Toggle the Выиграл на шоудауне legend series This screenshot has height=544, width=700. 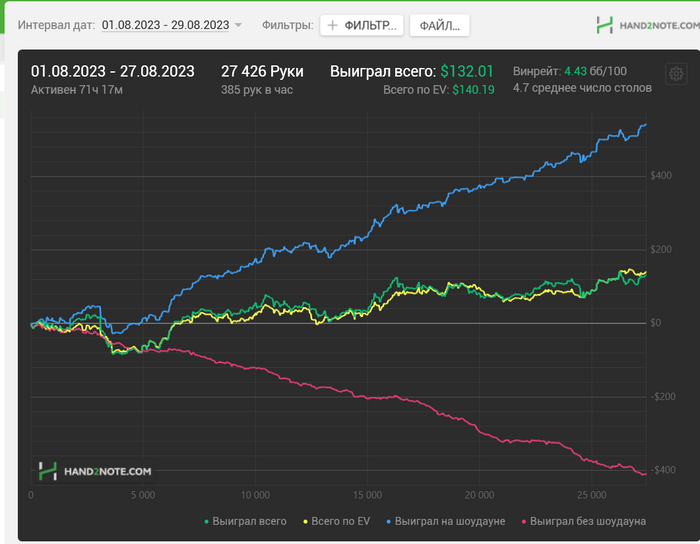tap(446, 521)
